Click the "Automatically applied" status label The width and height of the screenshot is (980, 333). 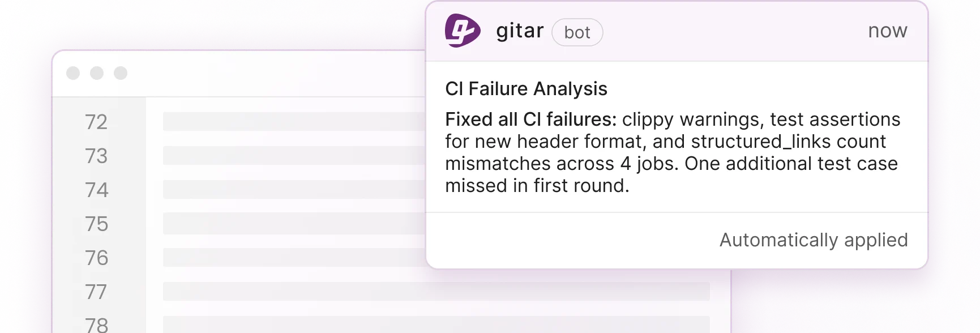coord(813,240)
